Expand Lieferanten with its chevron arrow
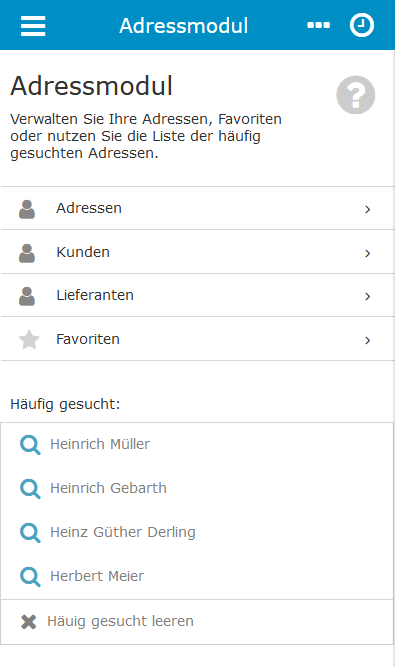Viewport: 395px width, 667px height. point(368,296)
